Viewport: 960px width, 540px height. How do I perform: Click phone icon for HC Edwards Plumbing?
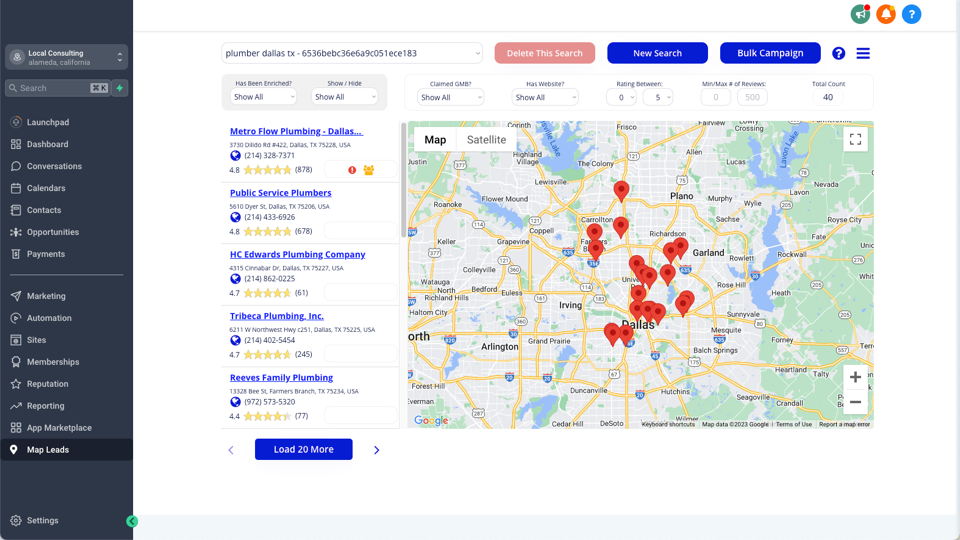pos(235,279)
